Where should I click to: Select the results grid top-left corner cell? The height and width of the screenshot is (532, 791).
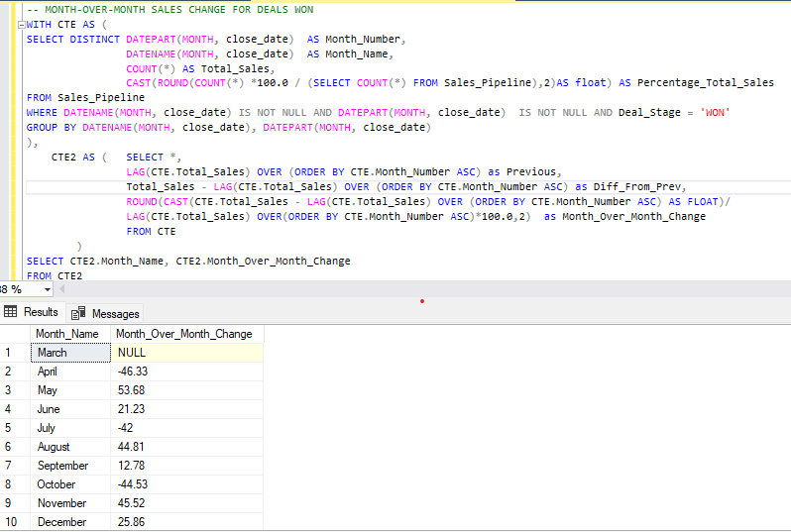[15, 334]
